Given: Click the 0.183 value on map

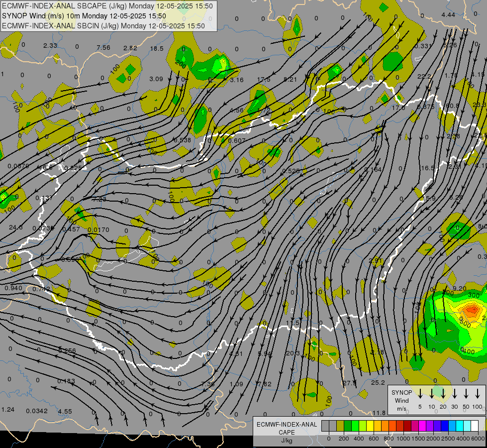Looking at the screenshot, I should 66,381.
